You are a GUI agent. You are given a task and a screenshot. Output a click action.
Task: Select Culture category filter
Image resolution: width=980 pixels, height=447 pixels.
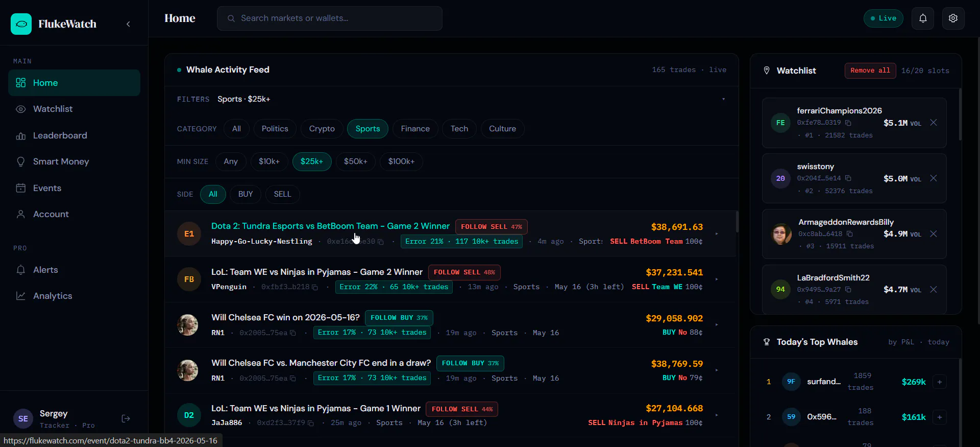click(503, 129)
